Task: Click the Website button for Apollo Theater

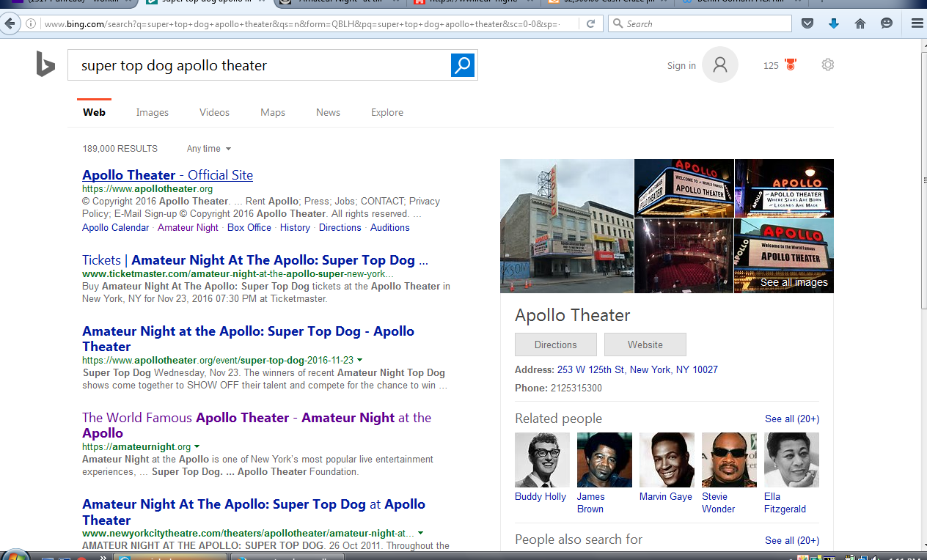Action: tap(645, 345)
